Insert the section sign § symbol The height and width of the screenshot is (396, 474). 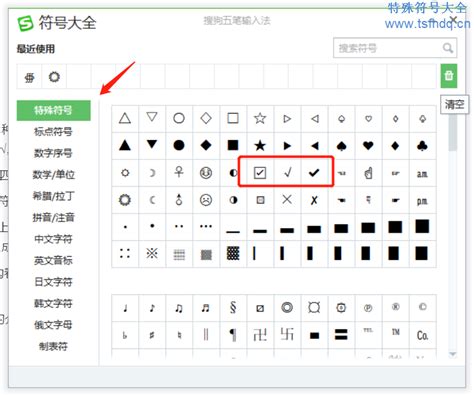coord(233,307)
